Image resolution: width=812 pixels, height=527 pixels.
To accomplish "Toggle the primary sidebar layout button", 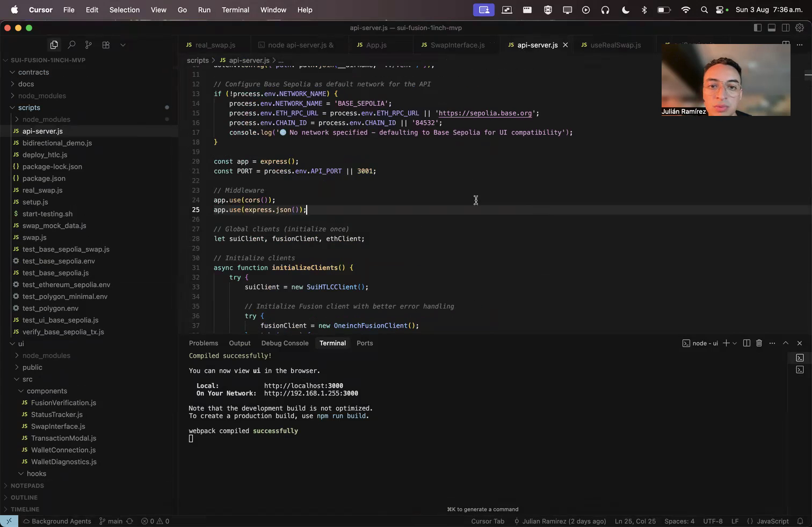I will click(758, 28).
